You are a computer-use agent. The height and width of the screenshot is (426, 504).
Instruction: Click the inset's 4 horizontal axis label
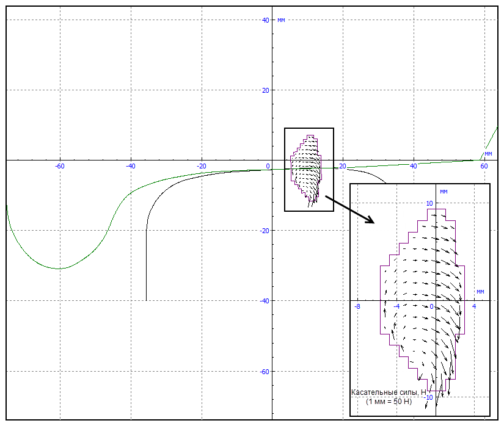click(x=474, y=306)
